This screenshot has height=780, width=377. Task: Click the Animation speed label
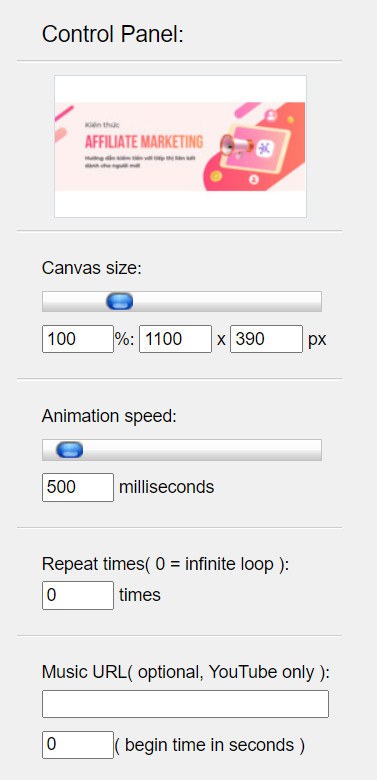click(109, 416)
